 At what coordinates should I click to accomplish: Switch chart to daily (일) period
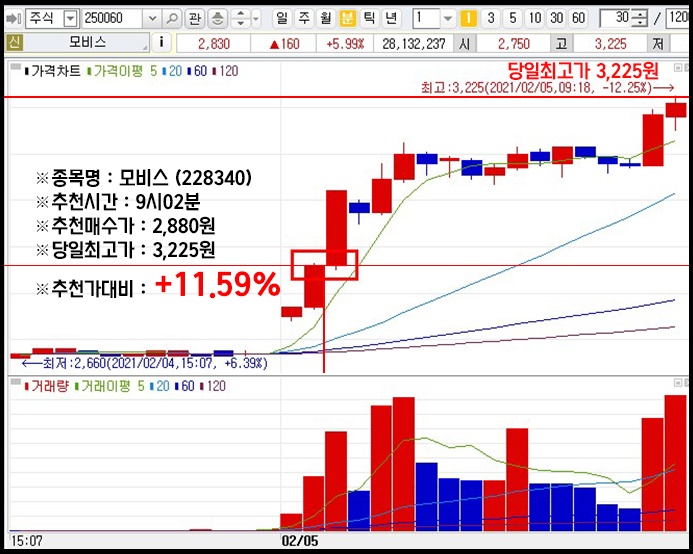282,18
